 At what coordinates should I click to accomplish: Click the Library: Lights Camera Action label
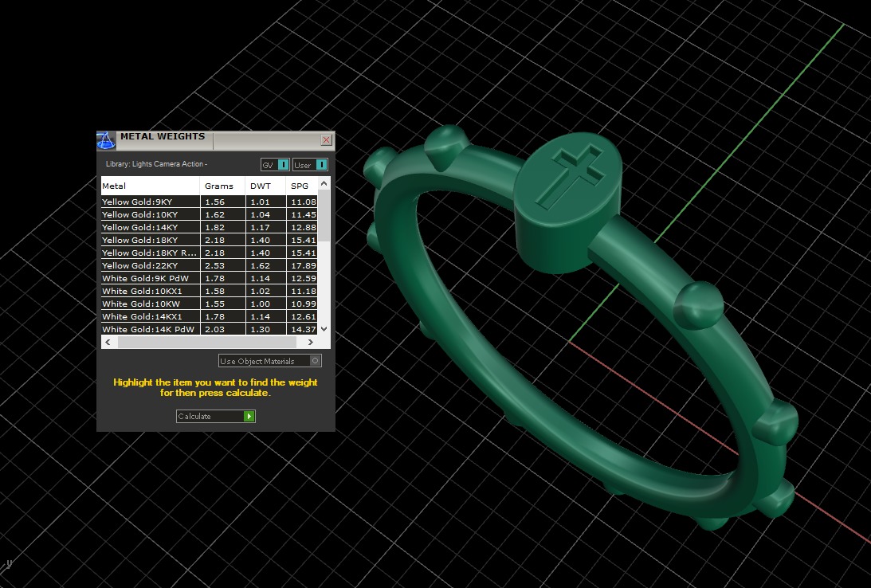(x=156, y=164)
